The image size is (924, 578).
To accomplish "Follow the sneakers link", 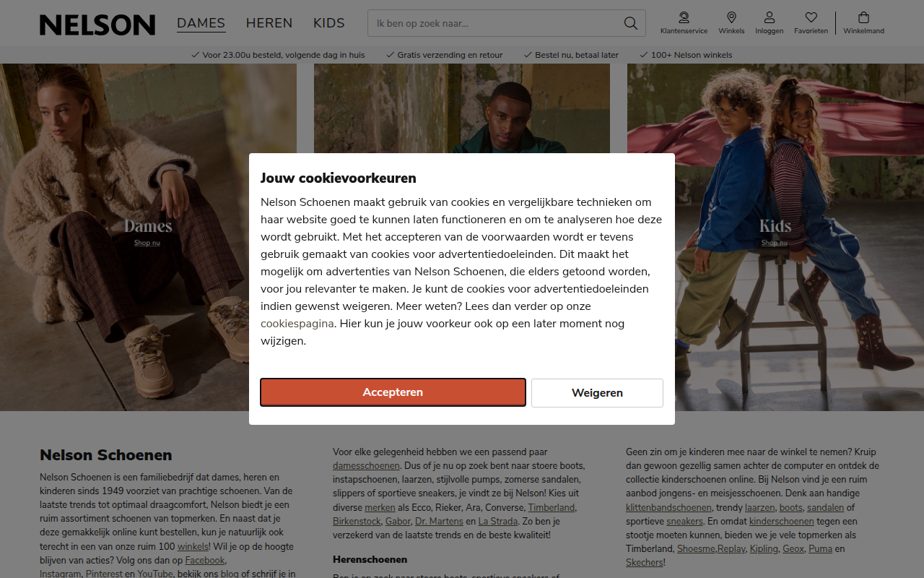I will [x=684, y=522].
